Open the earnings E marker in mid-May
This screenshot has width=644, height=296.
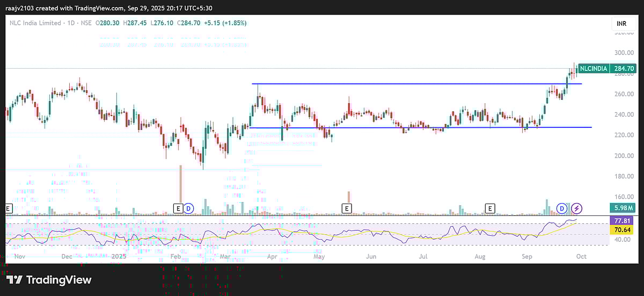[347, 207]
